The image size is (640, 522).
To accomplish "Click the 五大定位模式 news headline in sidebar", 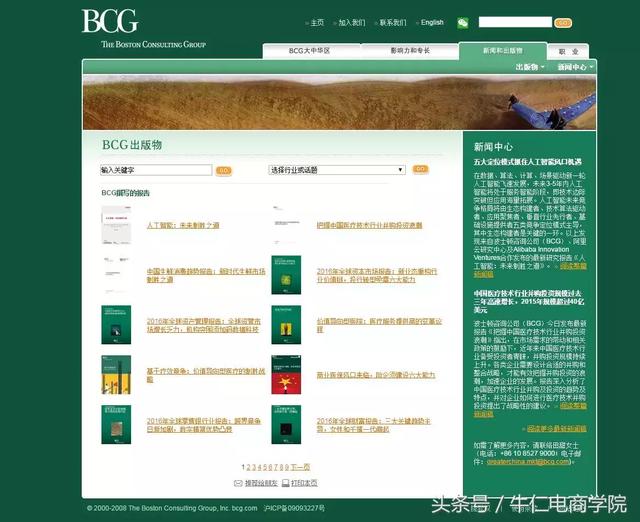I will point(527,162).
